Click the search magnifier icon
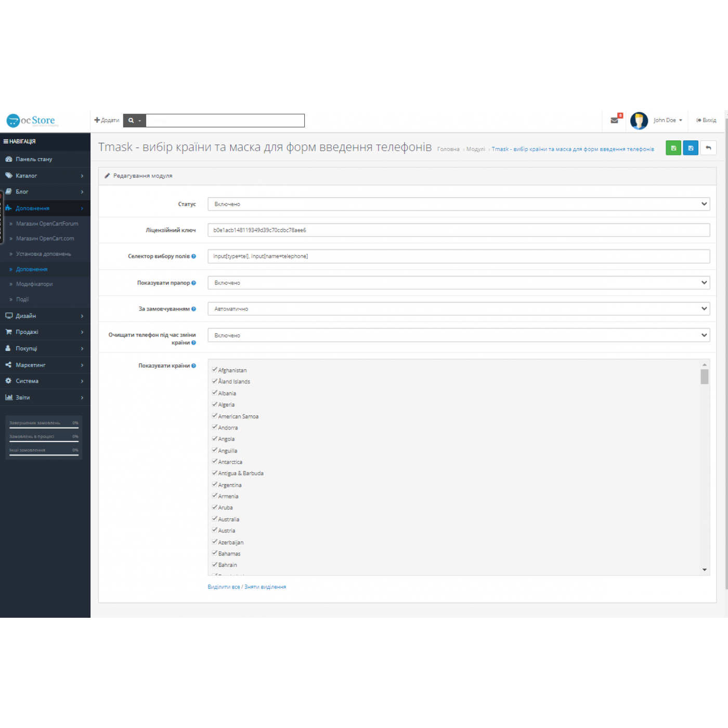Image resolution: width=728 pixels, height=728 pixels. (131, 121)
